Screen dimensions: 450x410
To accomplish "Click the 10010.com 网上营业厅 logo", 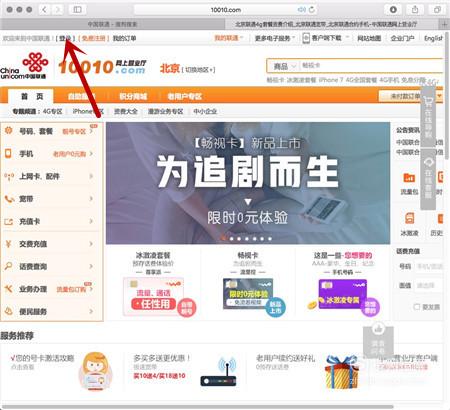I will click(x=102, y=67).
